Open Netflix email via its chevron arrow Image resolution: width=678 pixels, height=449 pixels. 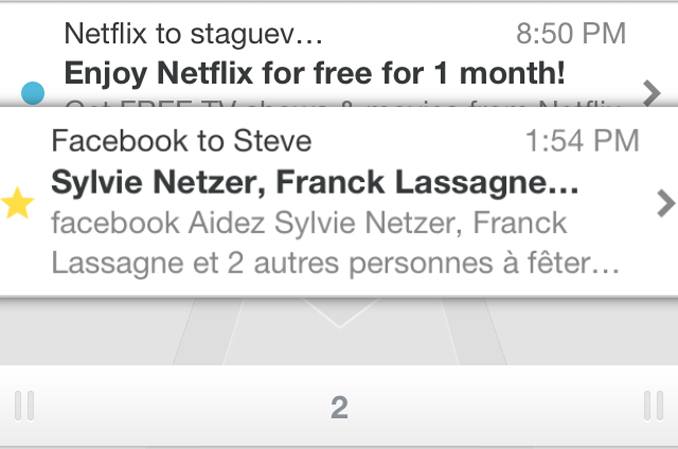[652, 93]
